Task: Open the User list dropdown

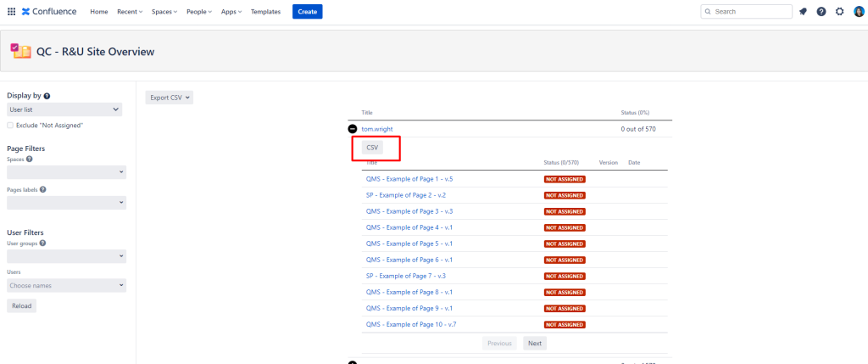Action: coord(64,109)
